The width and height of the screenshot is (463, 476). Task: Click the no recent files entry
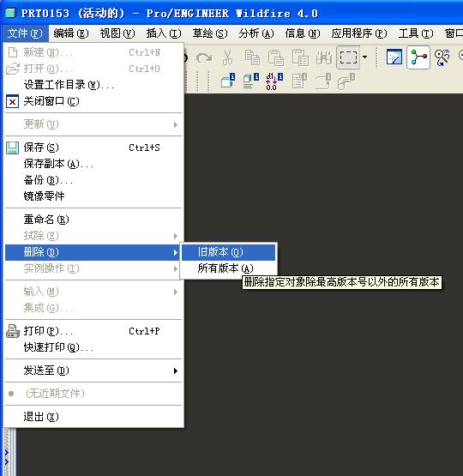tap(94, 394)
